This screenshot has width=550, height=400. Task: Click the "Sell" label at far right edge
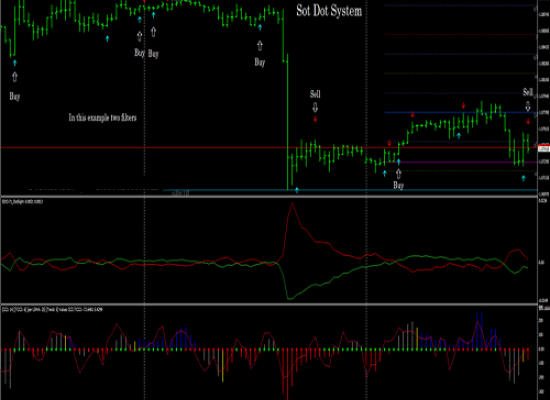[528, 92]
